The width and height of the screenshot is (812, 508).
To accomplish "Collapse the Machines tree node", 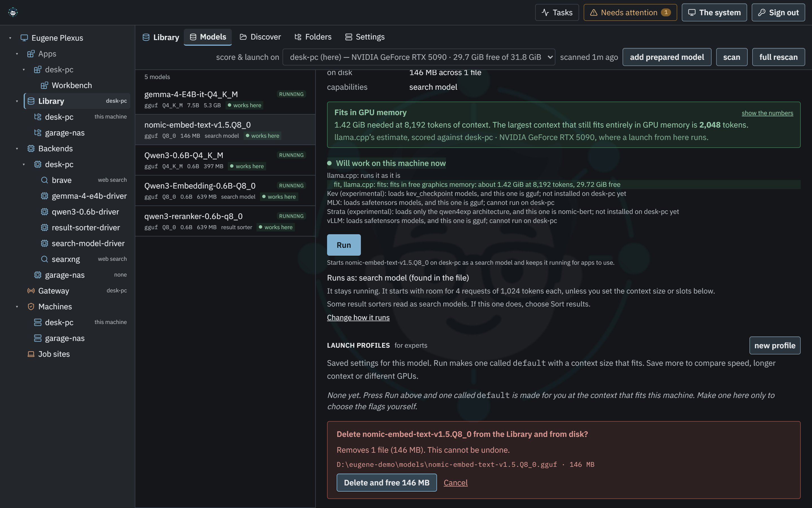I will click(x=17, y=306).
